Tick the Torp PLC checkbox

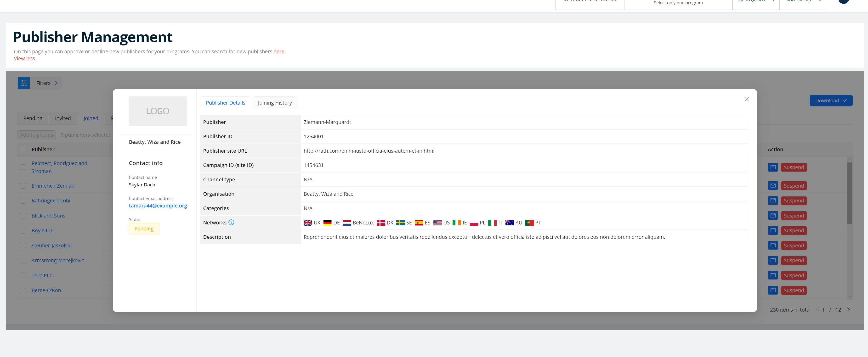[23, 275]
